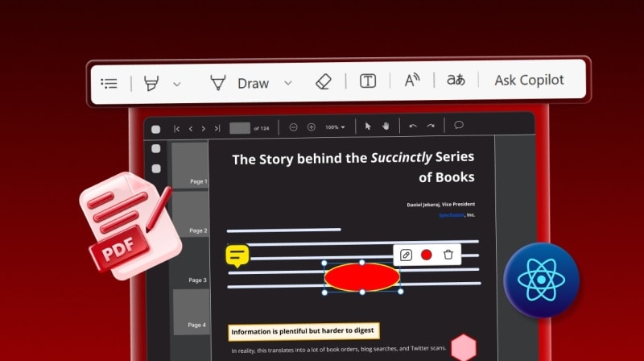Select the highlighter tool icon
The image size is (644, 361).
(x=151, y=82)
